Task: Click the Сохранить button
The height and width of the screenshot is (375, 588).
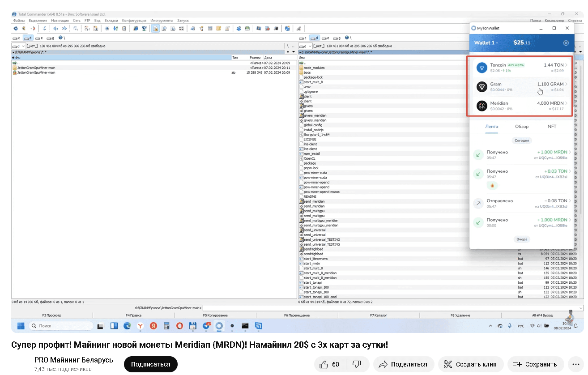Action: (x=535, y=364)
